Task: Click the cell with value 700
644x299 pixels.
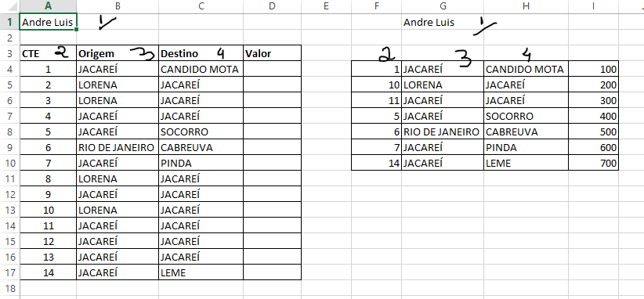Action: click(x=594, y=164)
